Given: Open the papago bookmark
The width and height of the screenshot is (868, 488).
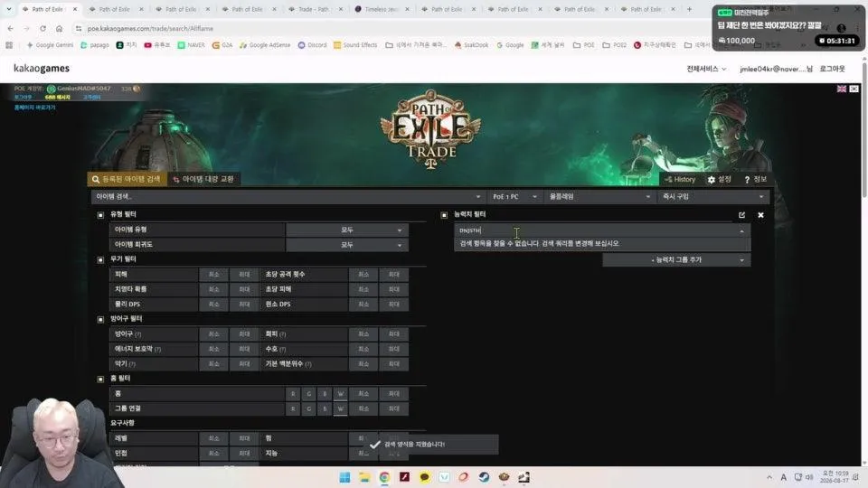Looking at the screenshot, I should pyautogui.click(x=95, y=45).
